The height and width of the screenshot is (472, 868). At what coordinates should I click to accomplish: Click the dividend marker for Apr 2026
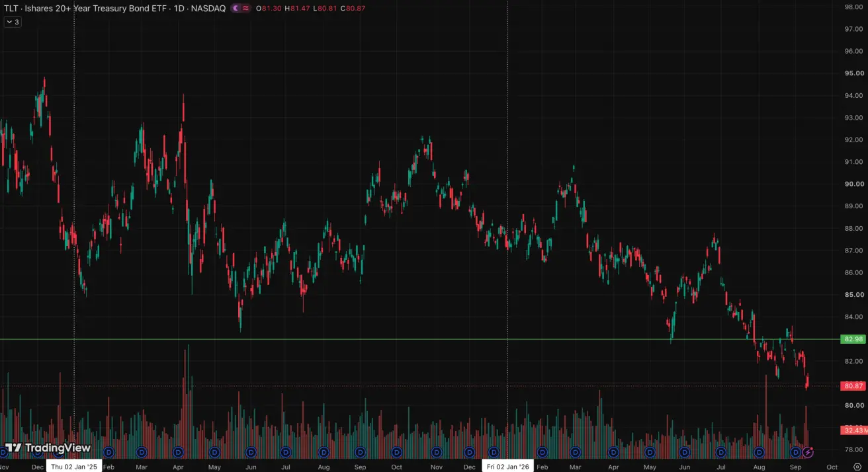pos(613,452)
